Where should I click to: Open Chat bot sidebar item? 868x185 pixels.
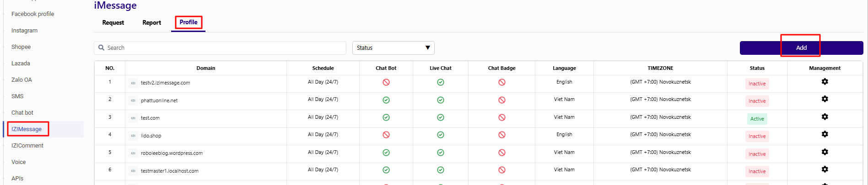(x=22, y=113)
